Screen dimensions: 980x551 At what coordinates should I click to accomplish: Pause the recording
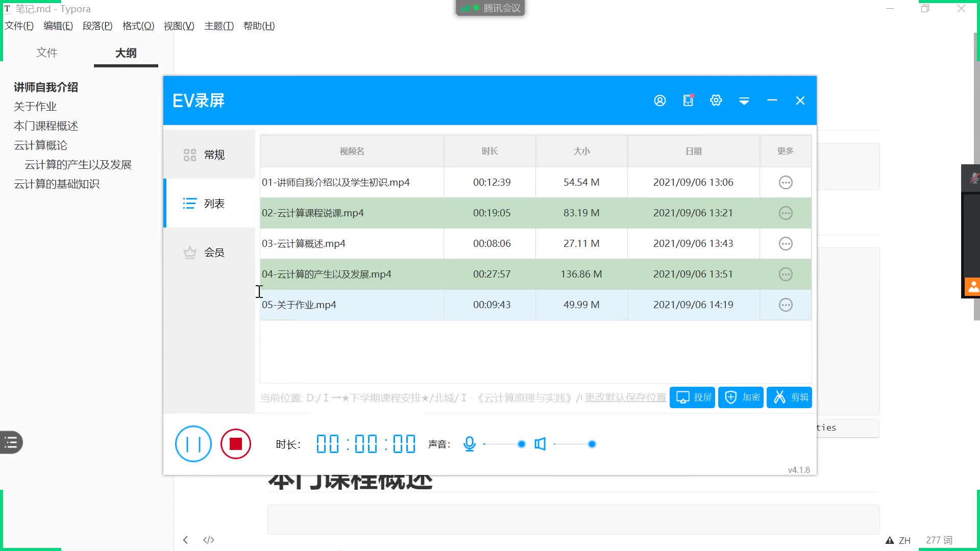[193, 444]
